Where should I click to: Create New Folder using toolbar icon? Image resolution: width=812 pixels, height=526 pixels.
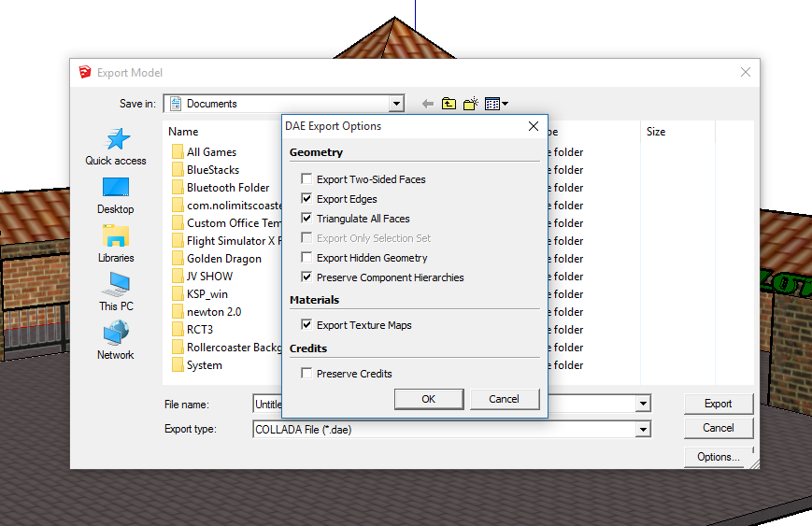pyautogui.click(x=471, y=104)
